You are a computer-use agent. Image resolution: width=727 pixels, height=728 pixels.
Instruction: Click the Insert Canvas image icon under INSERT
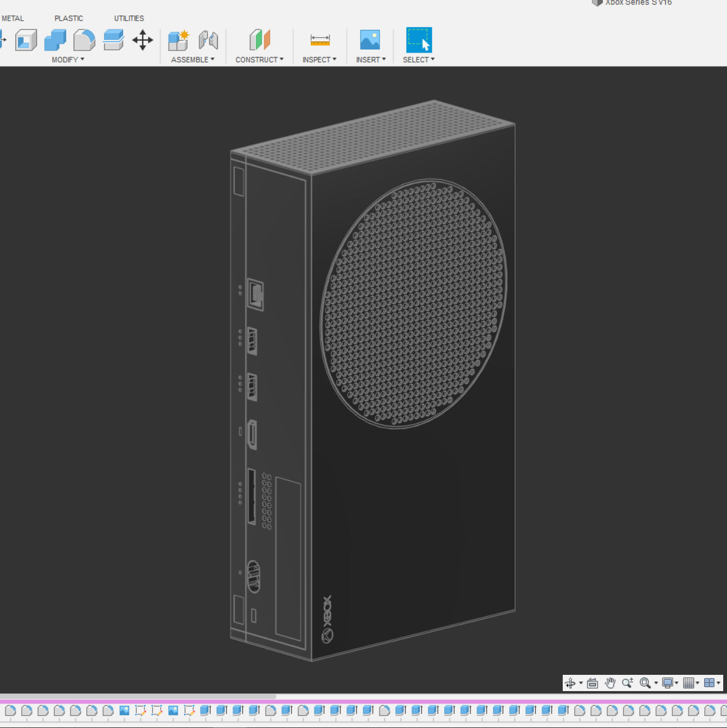pos(369,40)
